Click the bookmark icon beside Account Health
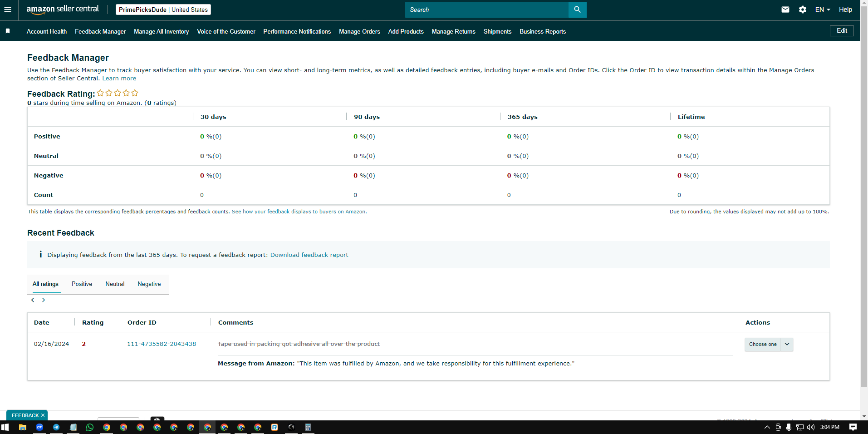Image resolution: width=868 pixels, height=434 pixels. click(x=8, y=31)
